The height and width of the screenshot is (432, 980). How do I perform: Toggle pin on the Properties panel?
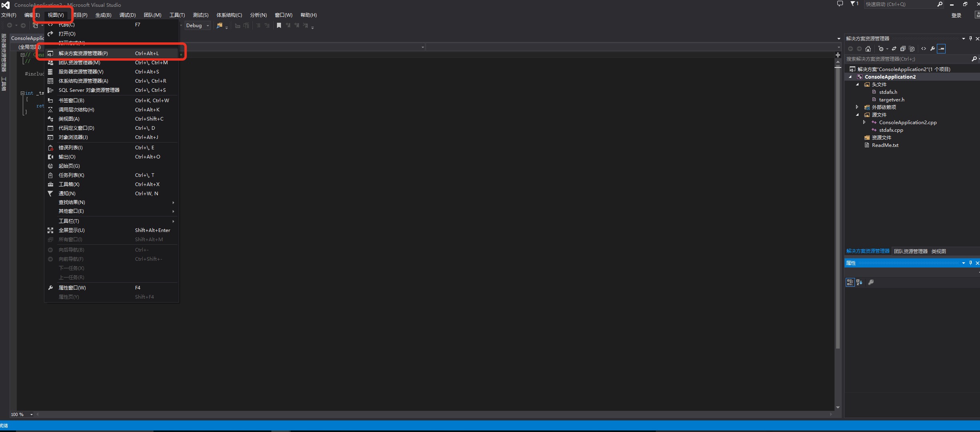tap(970, 263)
